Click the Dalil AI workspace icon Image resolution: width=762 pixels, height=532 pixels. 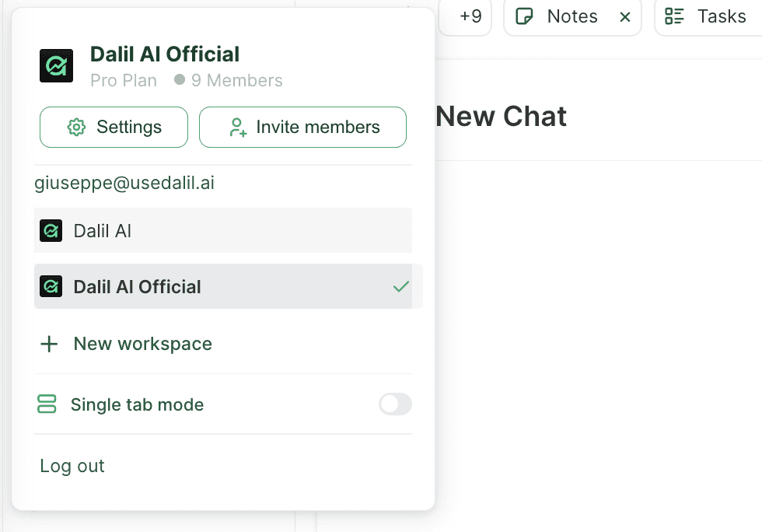51,230
